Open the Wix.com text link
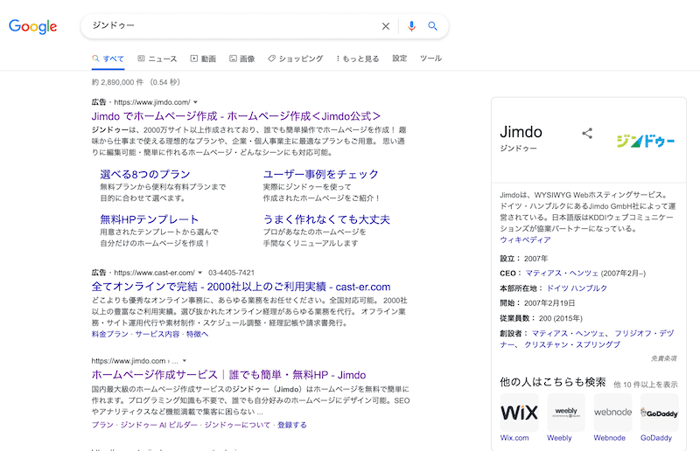This screenshot has height=451, width=700. click(x=514, y=438)
